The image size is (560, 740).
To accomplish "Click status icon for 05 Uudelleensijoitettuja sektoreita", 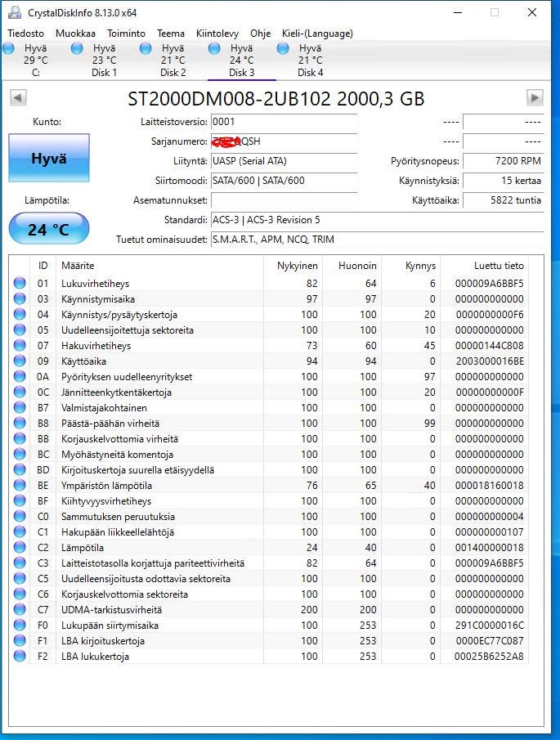I will click(x=20, y=330).
